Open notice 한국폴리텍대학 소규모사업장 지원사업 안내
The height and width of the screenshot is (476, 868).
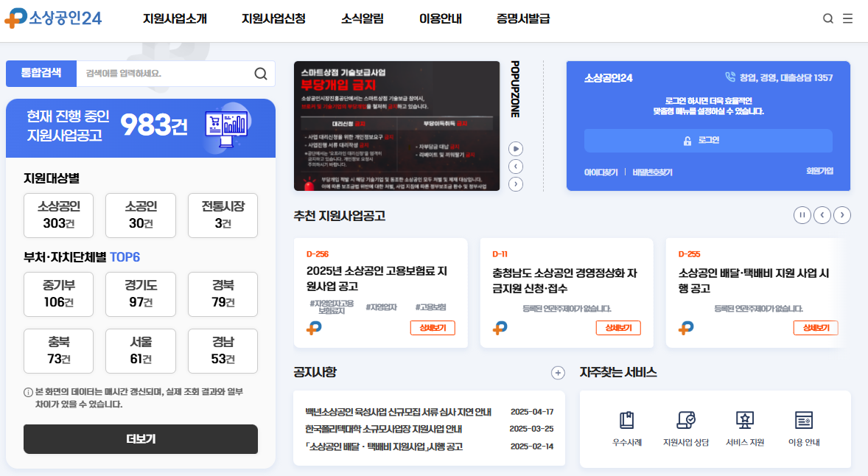click(x=384, y=429)
